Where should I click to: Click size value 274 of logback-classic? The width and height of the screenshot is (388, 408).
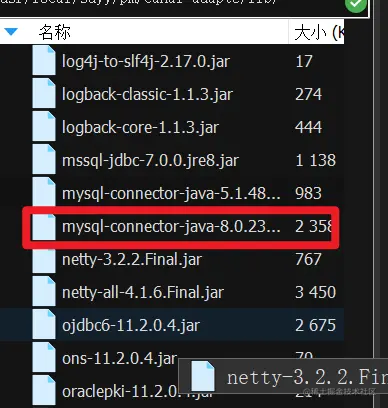pyautogui.click(x=309, y=94)
